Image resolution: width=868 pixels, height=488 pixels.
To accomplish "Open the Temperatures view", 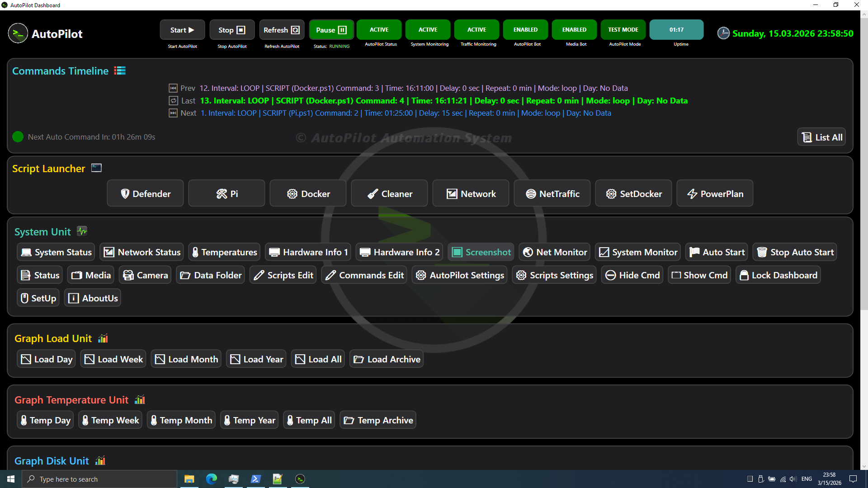I will pyautogui.click(x=224, y=252).
